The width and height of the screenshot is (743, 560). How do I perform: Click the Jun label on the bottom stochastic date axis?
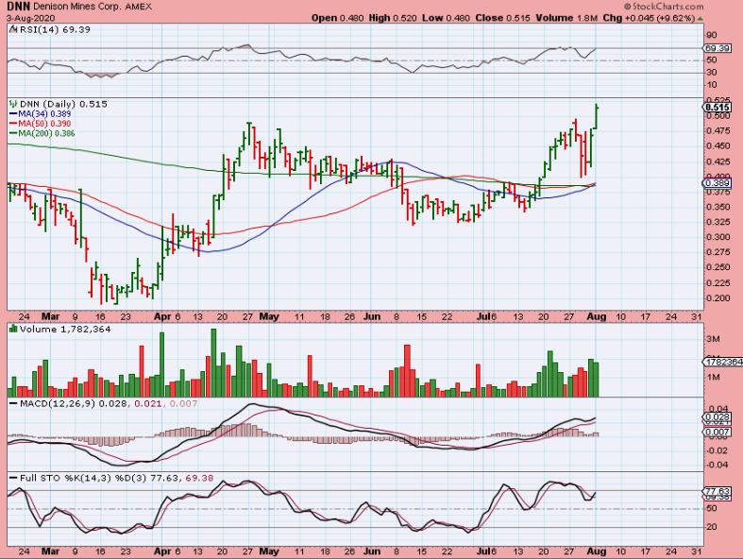(372, 552)
